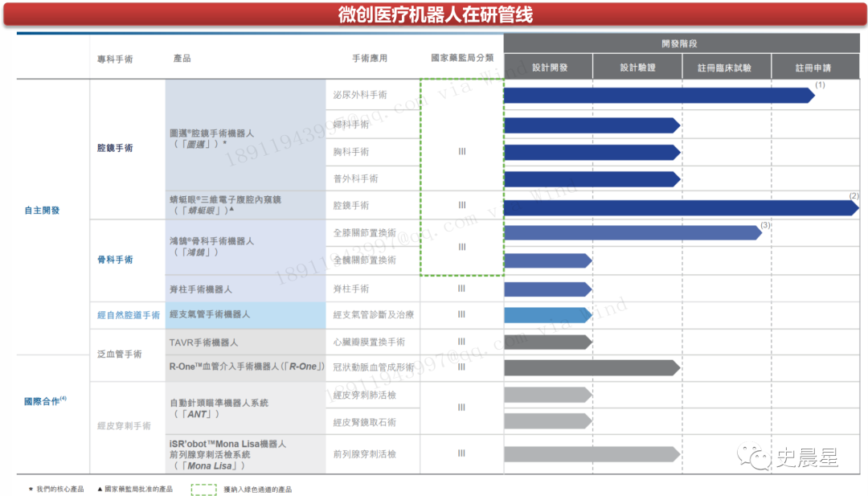This screenshot has width=868, height=496.
Task: Click the 腔鏡手術 specialty label
Action: (115, 148)
